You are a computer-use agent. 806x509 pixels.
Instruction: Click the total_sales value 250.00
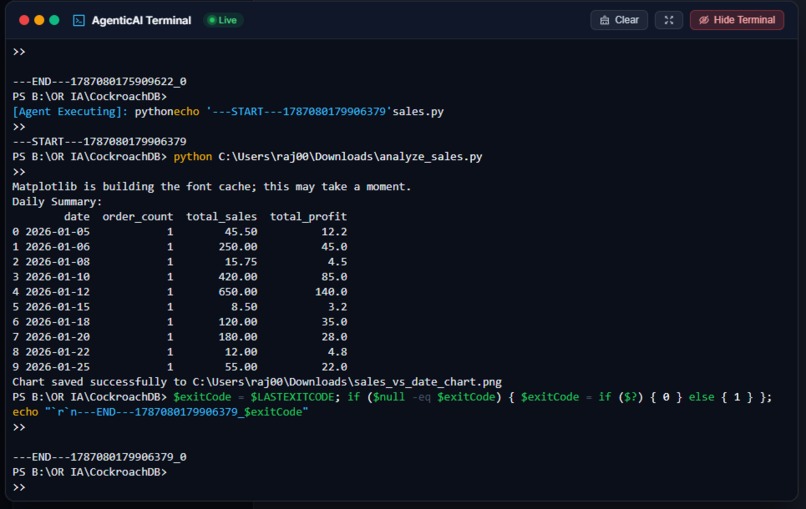coord(237,247)
